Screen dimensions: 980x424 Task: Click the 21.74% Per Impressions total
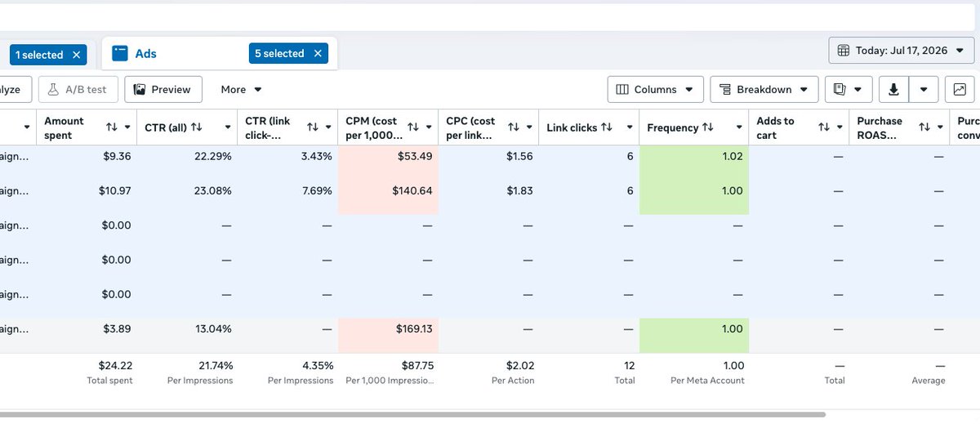click(216, 366)
